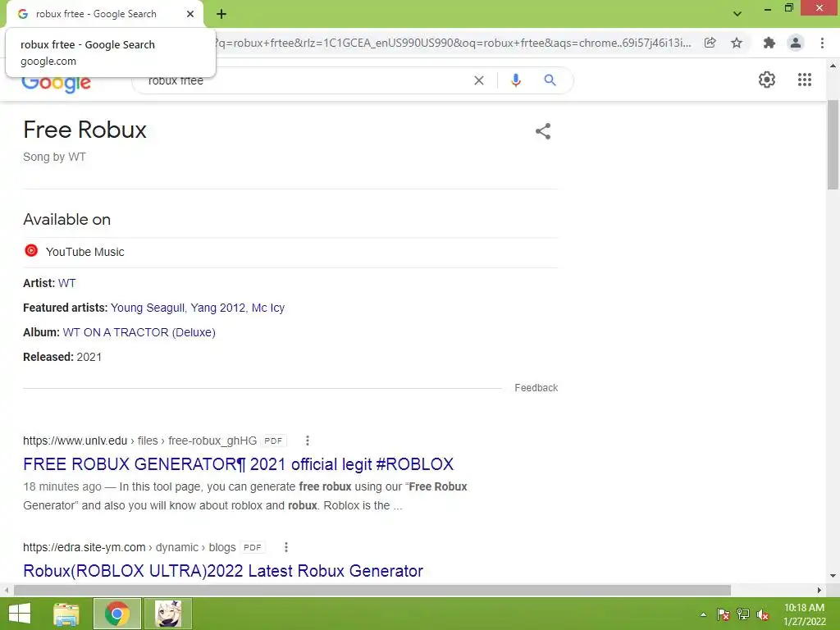Open options menu for edra.site-ym.com result
This screenshot has width=840, height=630.
point(286,547)
